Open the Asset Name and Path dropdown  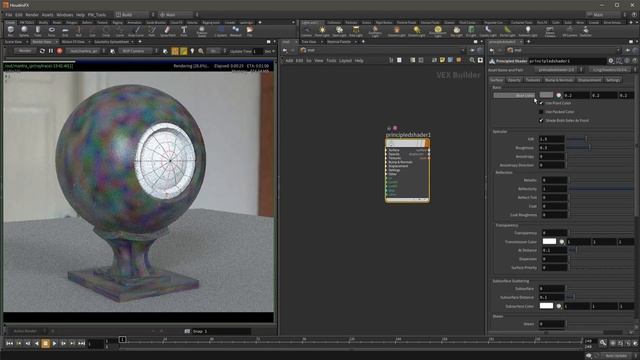tap(558, 70)
